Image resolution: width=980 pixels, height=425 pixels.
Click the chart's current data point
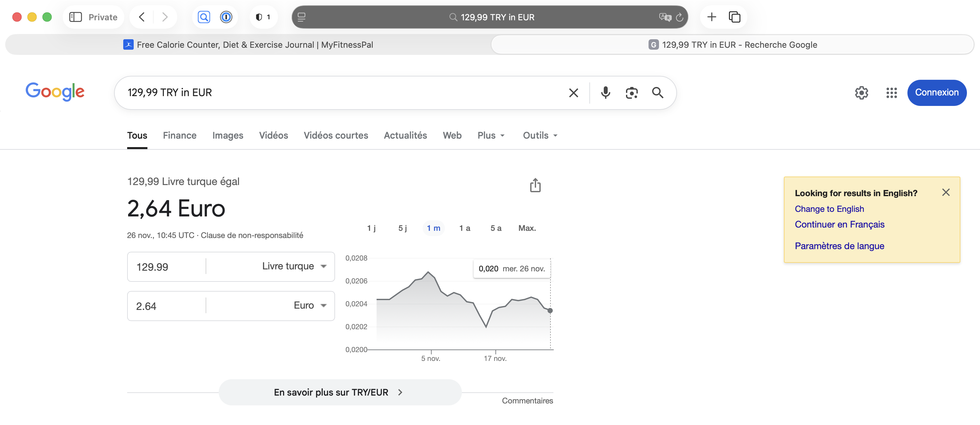[550, 311]
